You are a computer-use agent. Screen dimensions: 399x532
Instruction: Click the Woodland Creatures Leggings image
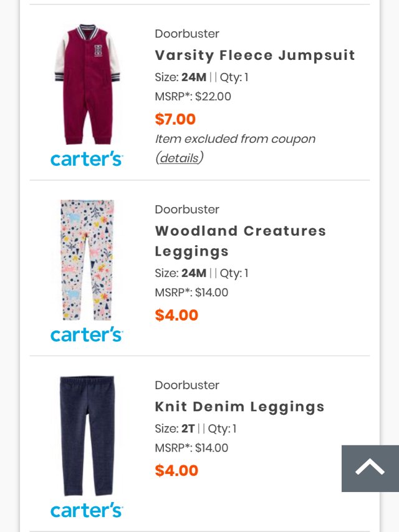pos(87,259)
